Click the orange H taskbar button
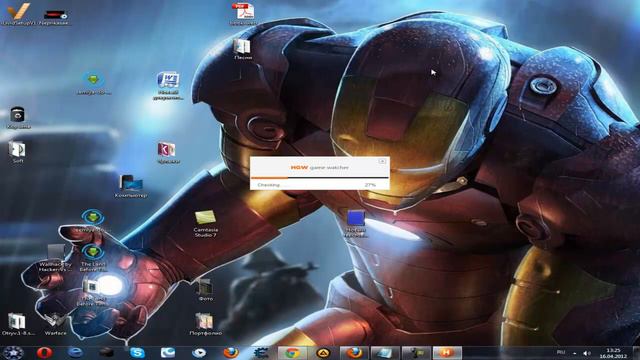 [447, 353]
